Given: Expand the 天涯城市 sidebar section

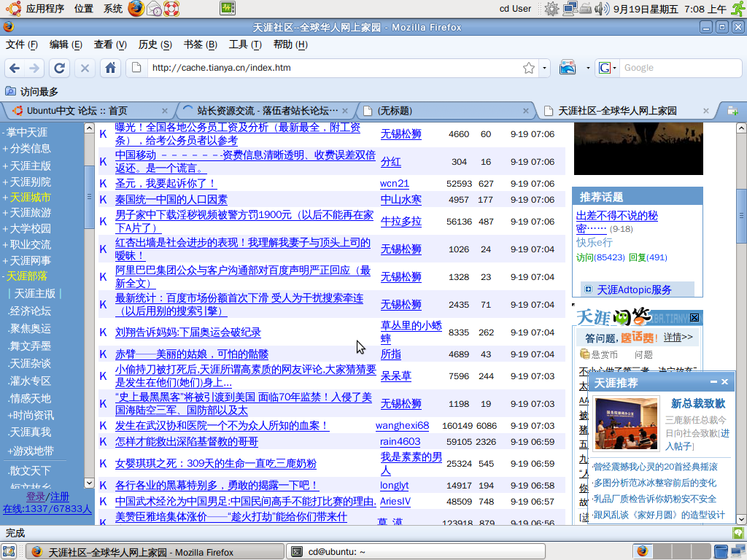Looking at the screenshot, I should [x=5, y=198].
